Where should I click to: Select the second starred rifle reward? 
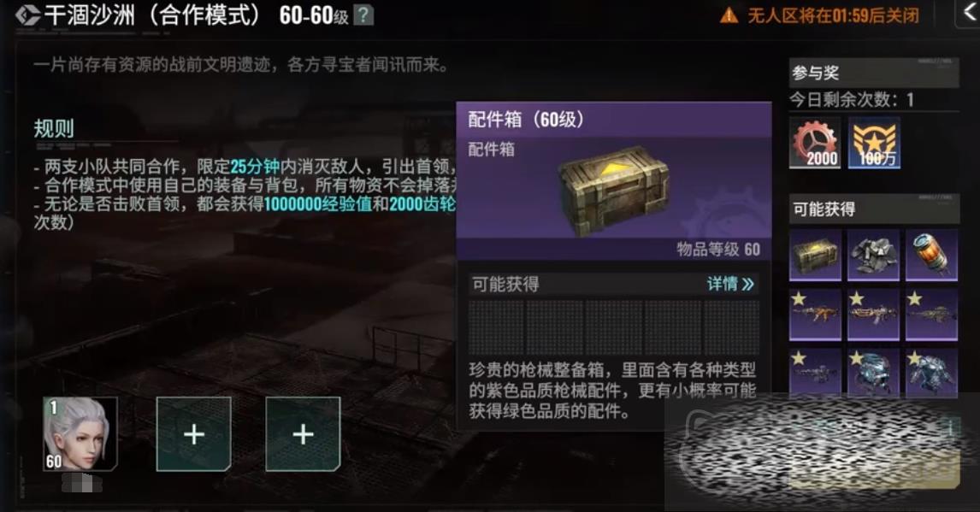(x=873, y=314)
